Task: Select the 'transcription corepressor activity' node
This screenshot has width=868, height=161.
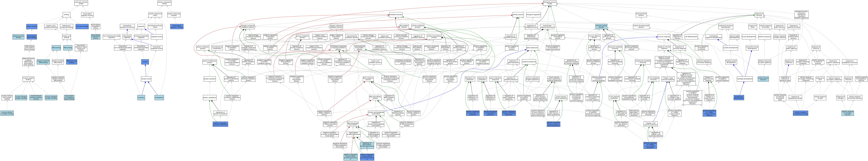Action: pyautogui.click(x=96, y=36)
